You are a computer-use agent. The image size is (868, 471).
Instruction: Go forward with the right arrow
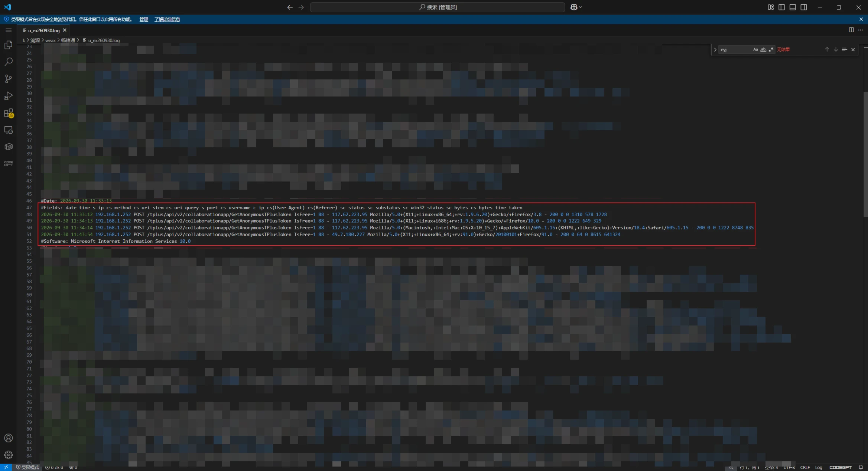[301, 7]
